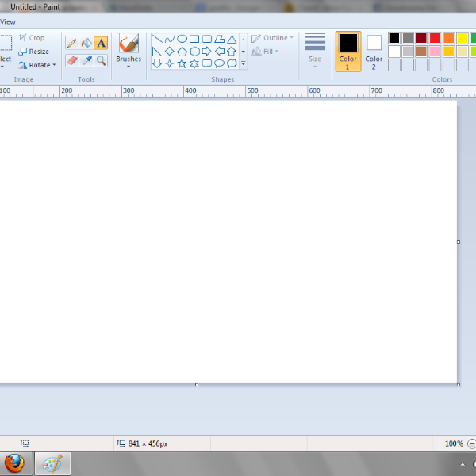Pick the right arrow shape

click(x=207, y=52)
